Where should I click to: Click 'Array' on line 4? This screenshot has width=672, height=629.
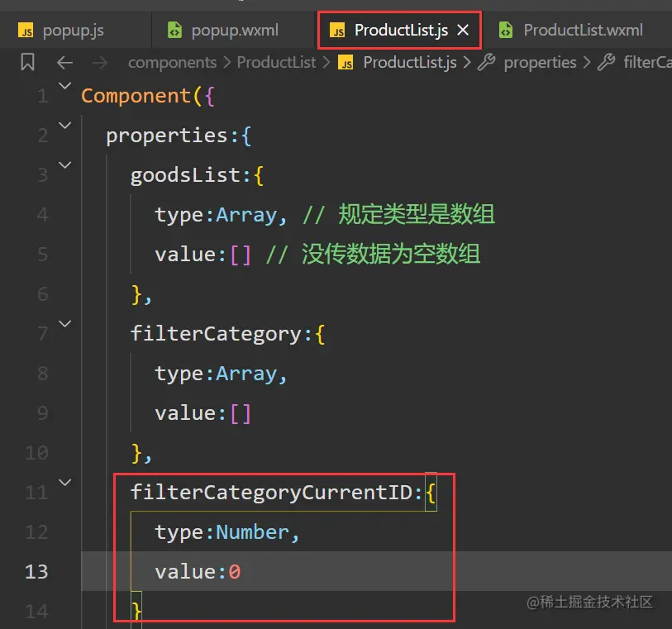click(246, 215)
